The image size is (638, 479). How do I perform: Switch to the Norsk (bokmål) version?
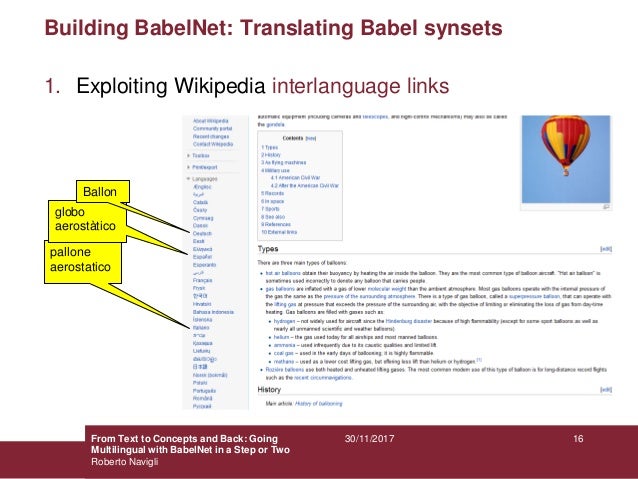click(x=210, y=375)
